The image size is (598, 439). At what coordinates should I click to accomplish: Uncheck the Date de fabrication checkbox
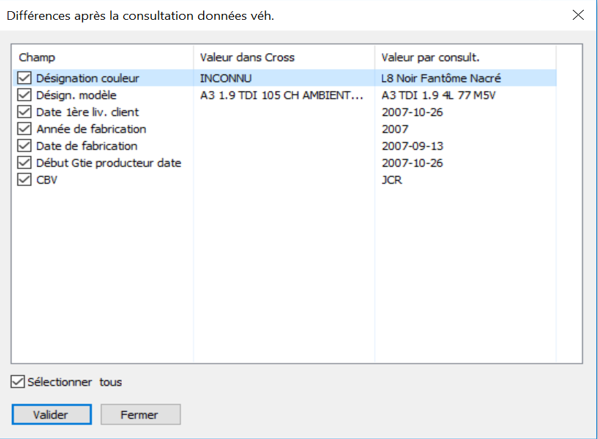(x=24, y=146)
